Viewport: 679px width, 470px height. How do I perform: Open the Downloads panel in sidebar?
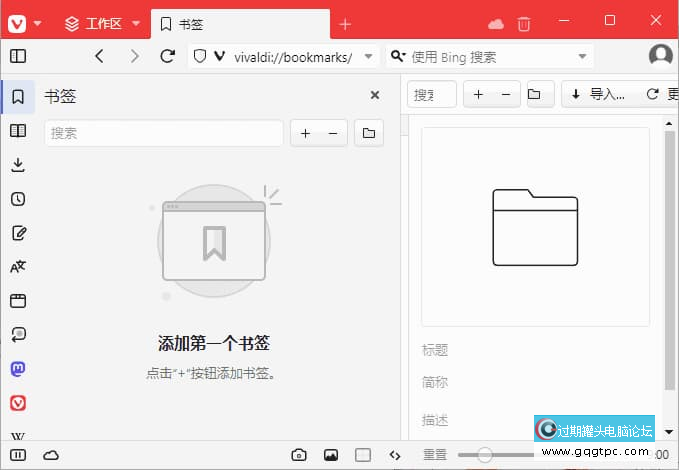(x=18, y=165)
